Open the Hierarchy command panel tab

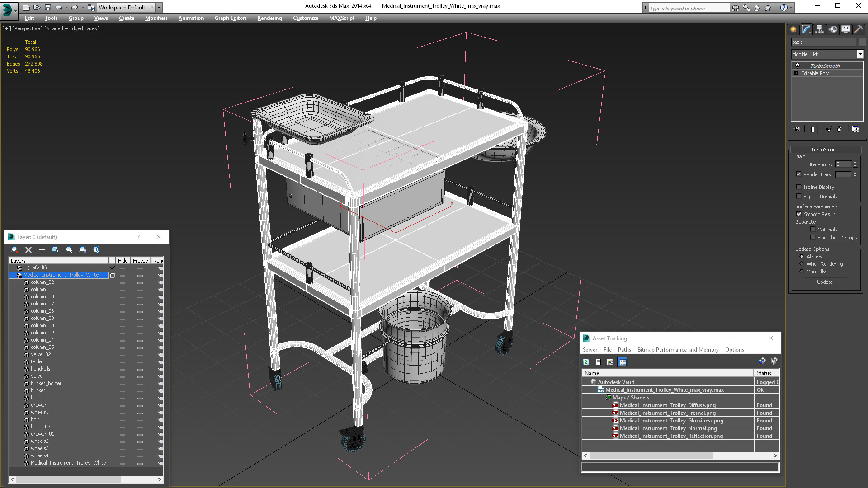coord(820,29)
